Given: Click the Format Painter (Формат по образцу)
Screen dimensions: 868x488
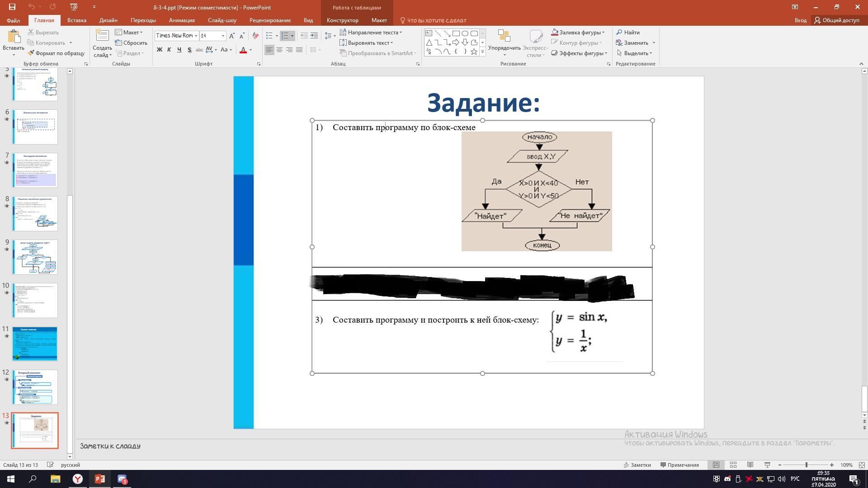Looking at the screenshot, I should (x=56, y=53).
